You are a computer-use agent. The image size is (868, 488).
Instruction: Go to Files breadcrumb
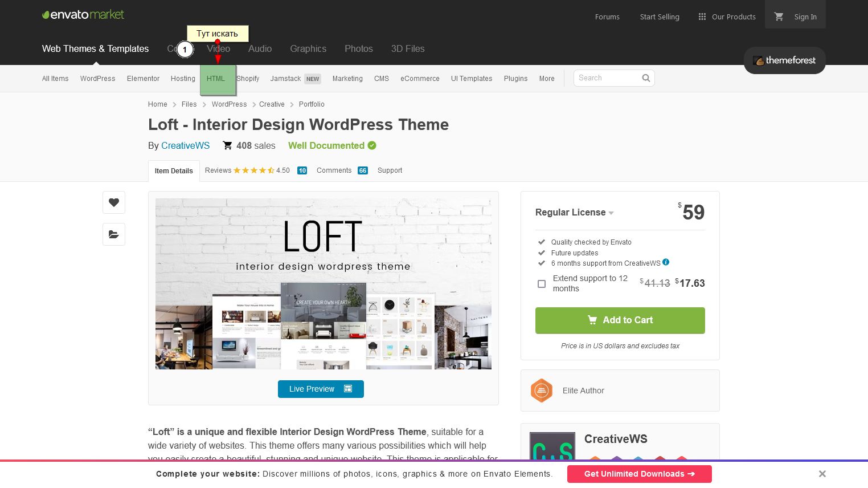(189, 104)
